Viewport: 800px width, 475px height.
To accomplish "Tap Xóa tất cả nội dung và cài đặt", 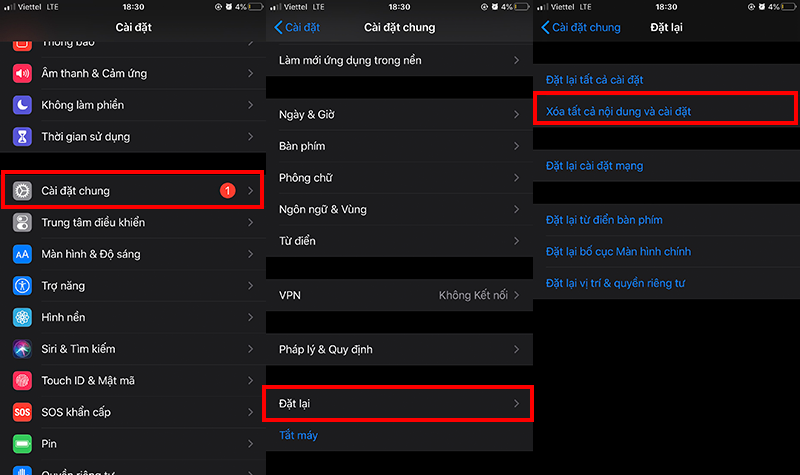I will [x=618, y=111].
